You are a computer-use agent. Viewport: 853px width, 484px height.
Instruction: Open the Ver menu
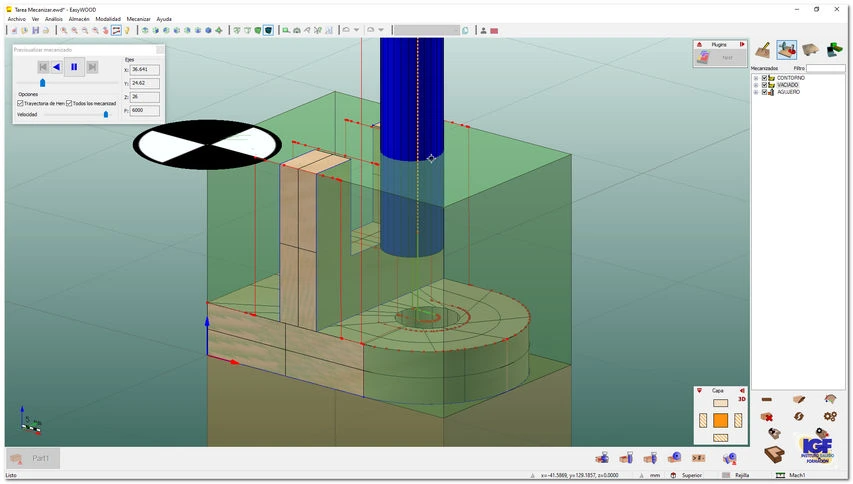point(35,19)
